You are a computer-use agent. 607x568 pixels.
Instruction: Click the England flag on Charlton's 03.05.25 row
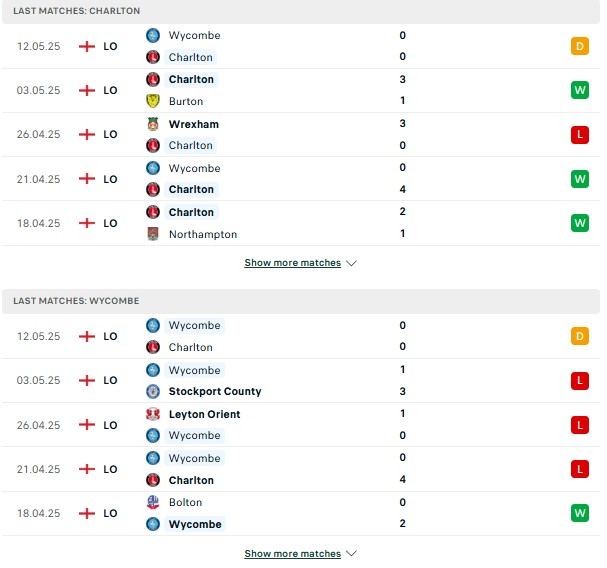[87, 90]
